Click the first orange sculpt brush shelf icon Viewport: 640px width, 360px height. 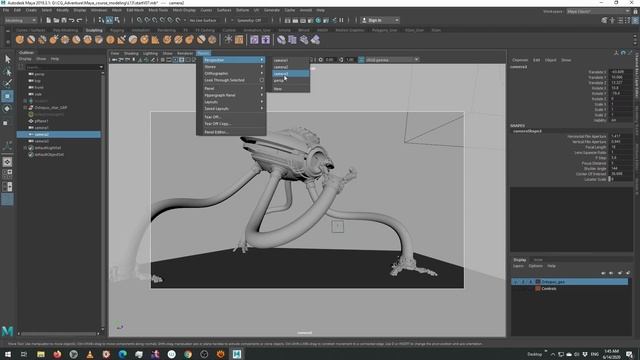pyautogui.click(x=20, y=40)
